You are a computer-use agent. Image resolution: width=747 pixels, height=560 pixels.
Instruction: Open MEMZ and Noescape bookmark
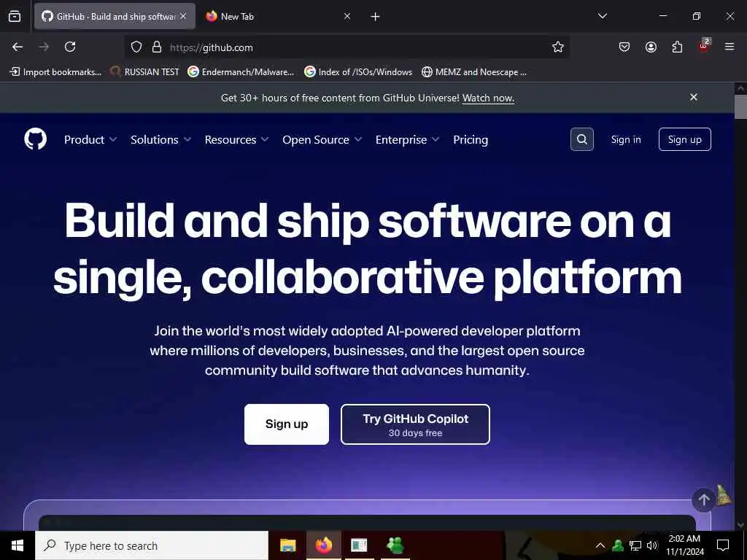(x=474, y=72)
